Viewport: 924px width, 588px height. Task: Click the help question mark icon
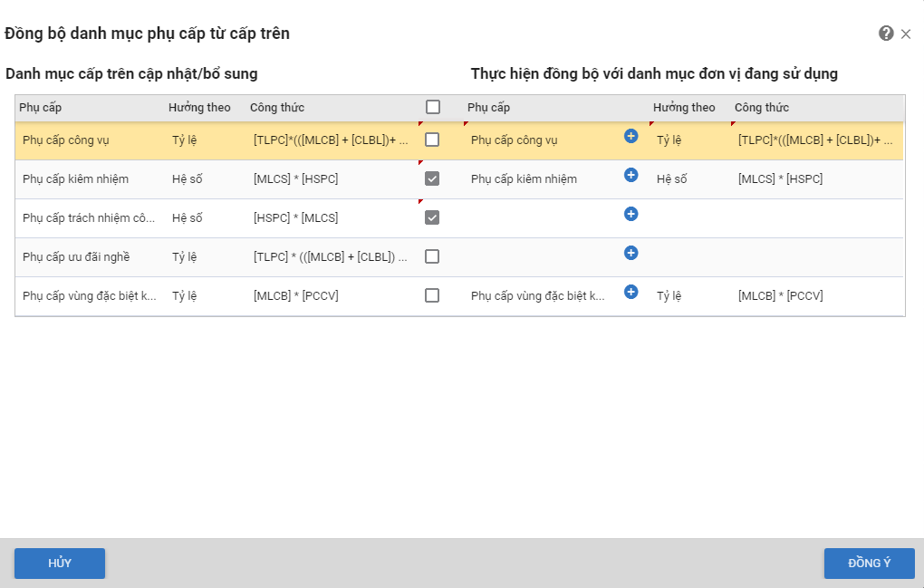[886, 34]
